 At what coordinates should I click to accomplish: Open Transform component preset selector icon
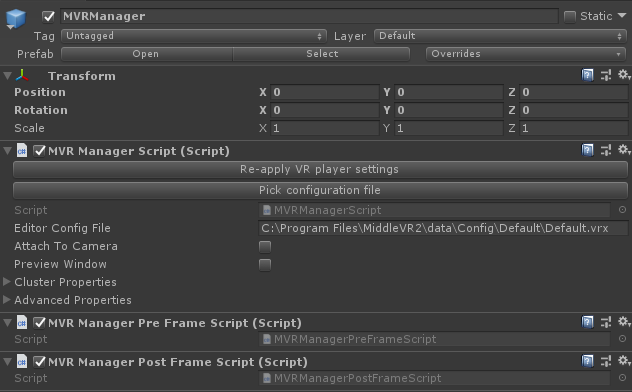point(606,75)
